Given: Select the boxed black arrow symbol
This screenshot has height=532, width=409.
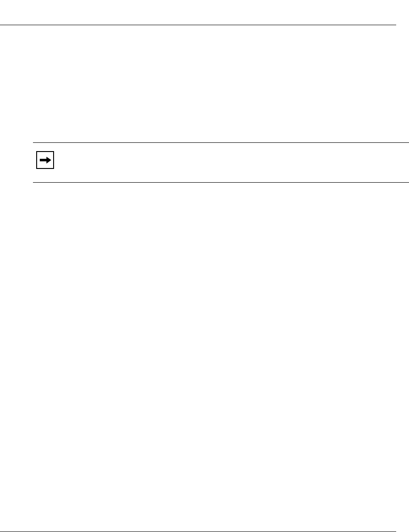Looking at the screenshot, I should click(45, 160).
